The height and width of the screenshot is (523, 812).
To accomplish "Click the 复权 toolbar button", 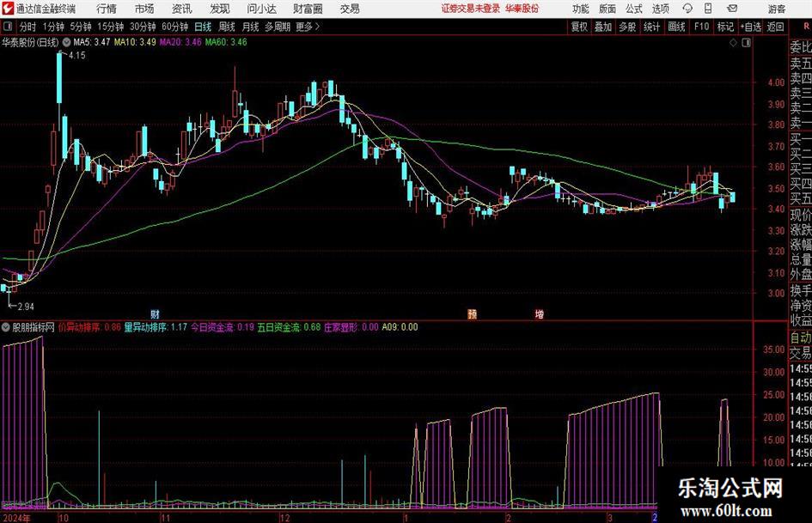I will pos(579,27).
